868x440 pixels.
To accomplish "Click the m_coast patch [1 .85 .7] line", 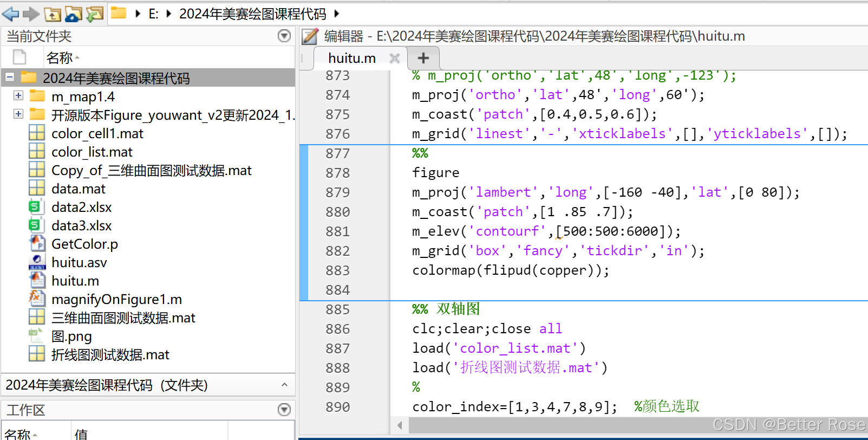I will (x=523, y=212).
